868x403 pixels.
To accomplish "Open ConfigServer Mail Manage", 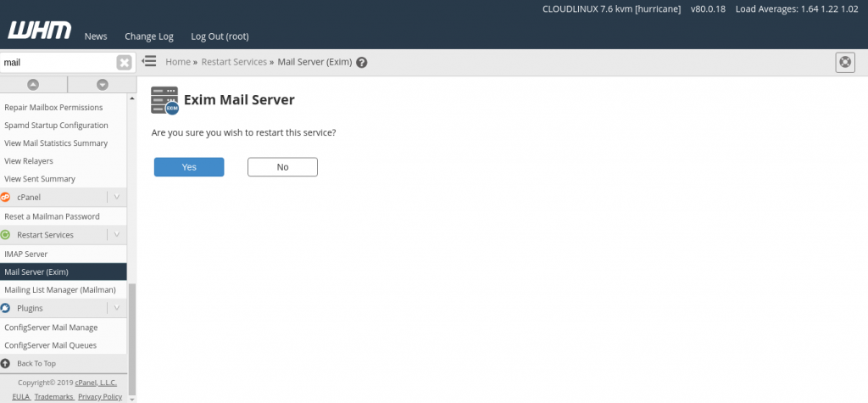I will tap(51, 327).
